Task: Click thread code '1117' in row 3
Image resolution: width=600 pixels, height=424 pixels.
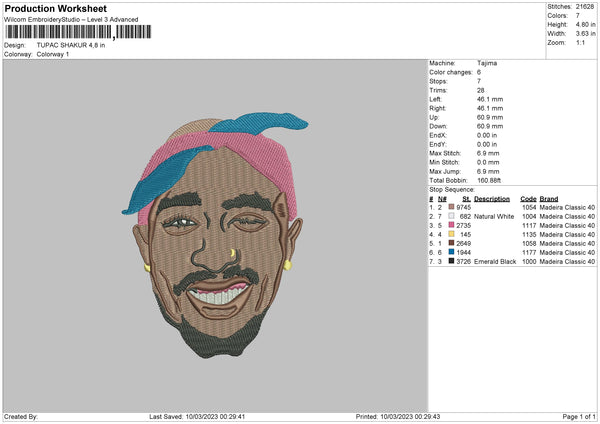Action: (x=529, y=225)
